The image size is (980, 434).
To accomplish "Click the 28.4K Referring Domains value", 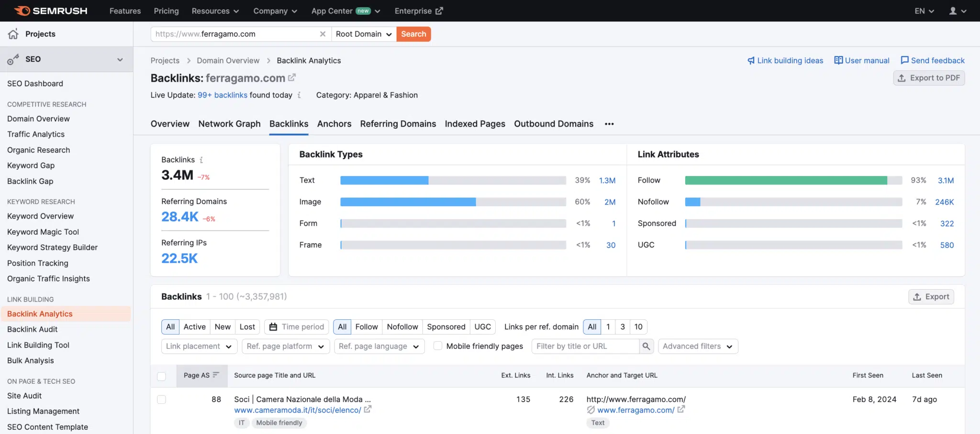I will 179,217.
